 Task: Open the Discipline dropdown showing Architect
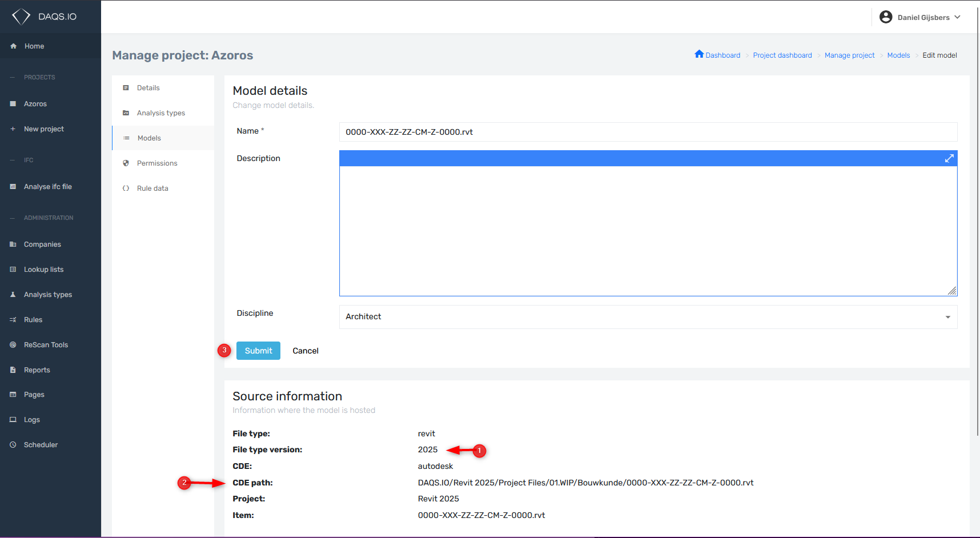(x=648, y=317)
